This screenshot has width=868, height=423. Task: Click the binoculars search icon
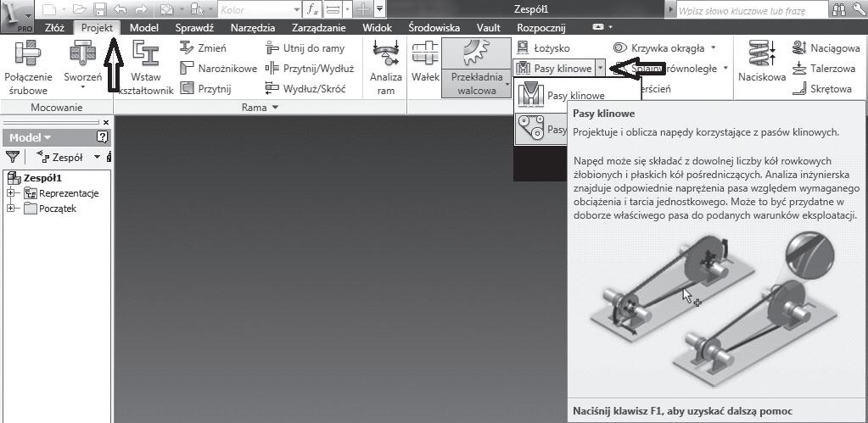point(839,10)
